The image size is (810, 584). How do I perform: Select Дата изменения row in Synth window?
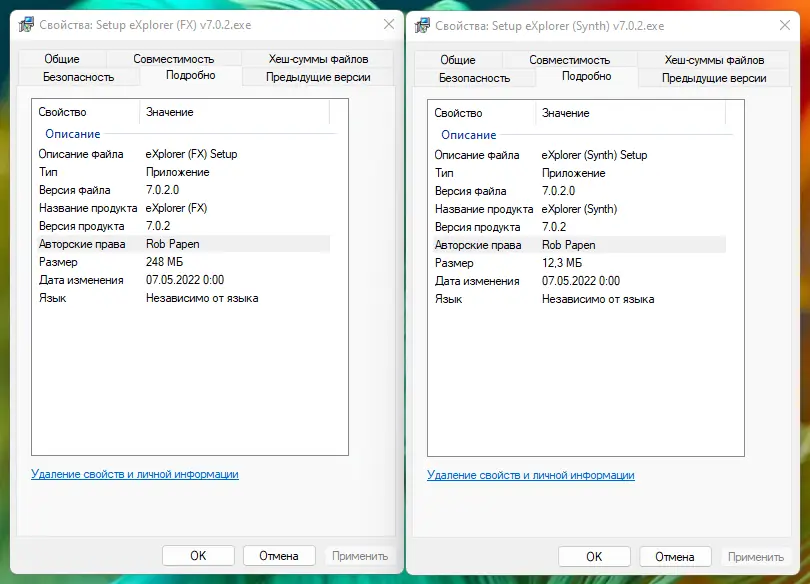coord(579,281)
